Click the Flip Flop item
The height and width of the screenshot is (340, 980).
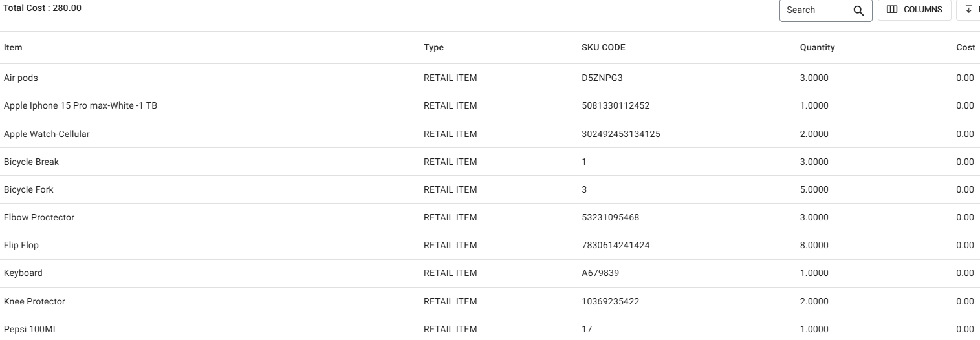coord(21,245)
